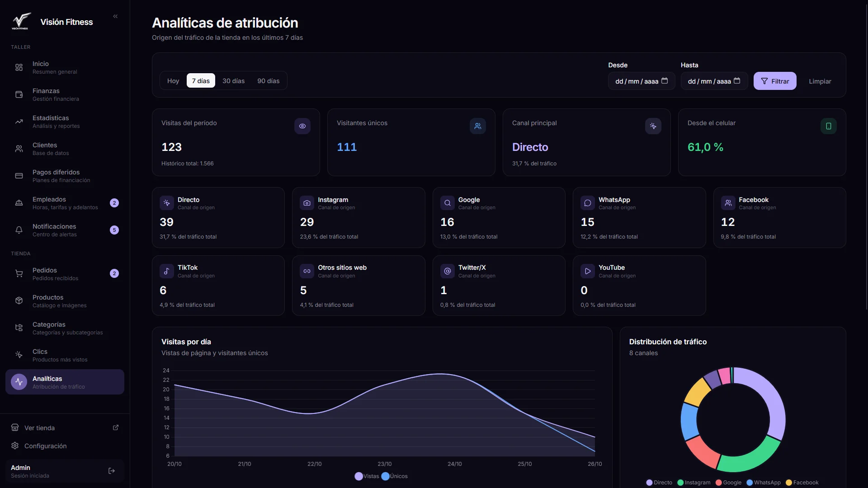This screenshot has height=488, width=868.
Task: Log out with the exit icon
Action: tap(112, 471)
